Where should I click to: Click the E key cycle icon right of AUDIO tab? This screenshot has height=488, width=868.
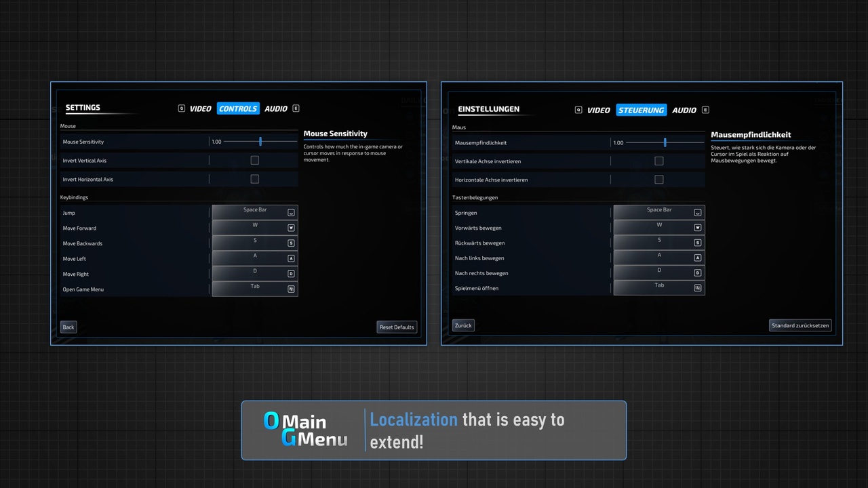296,108
